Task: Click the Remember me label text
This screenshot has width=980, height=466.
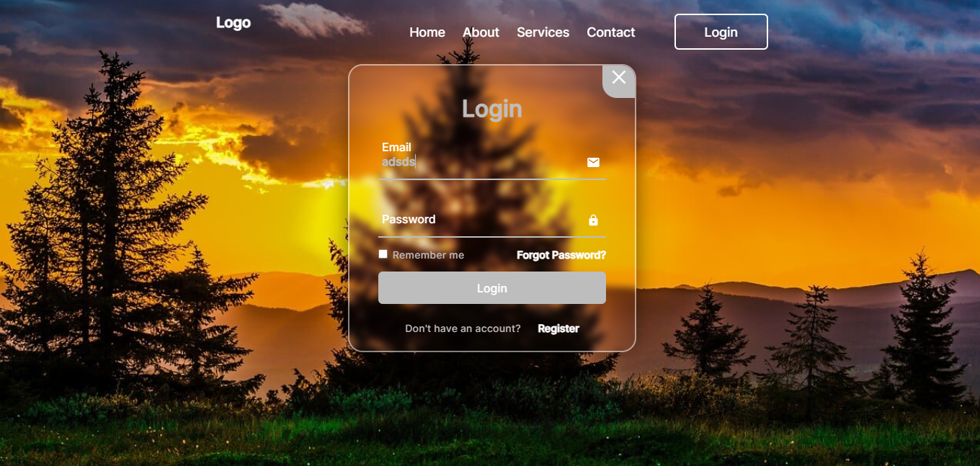Action: (428, 255)
